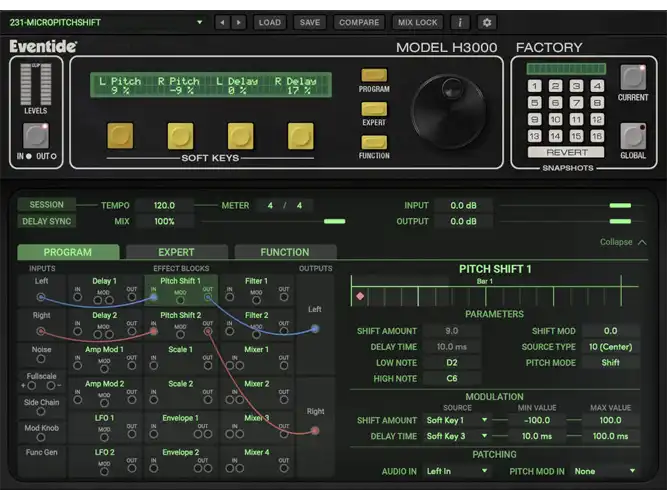Toggle DELAY SYNC
667x500 pixels.
[x=46, y=221]
